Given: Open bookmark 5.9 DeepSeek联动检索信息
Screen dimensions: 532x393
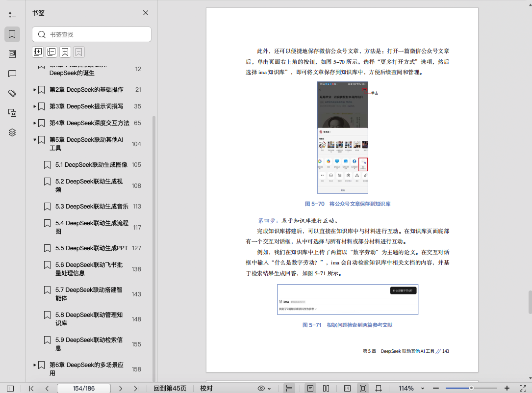Looking at the screenshot, I should (89, 344).
